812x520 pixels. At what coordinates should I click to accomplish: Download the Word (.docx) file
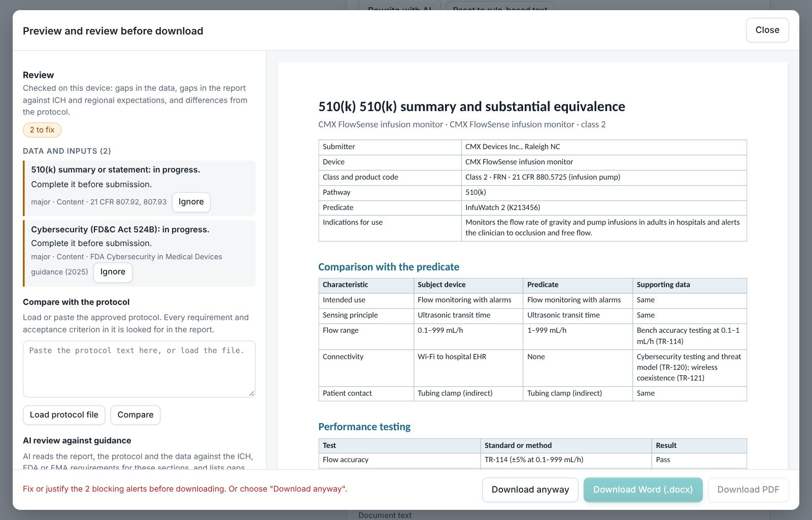[x=643, y=490]
